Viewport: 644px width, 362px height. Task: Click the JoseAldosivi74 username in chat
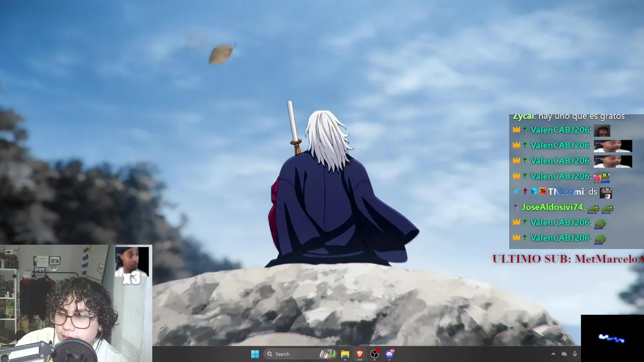coord(552,207)
